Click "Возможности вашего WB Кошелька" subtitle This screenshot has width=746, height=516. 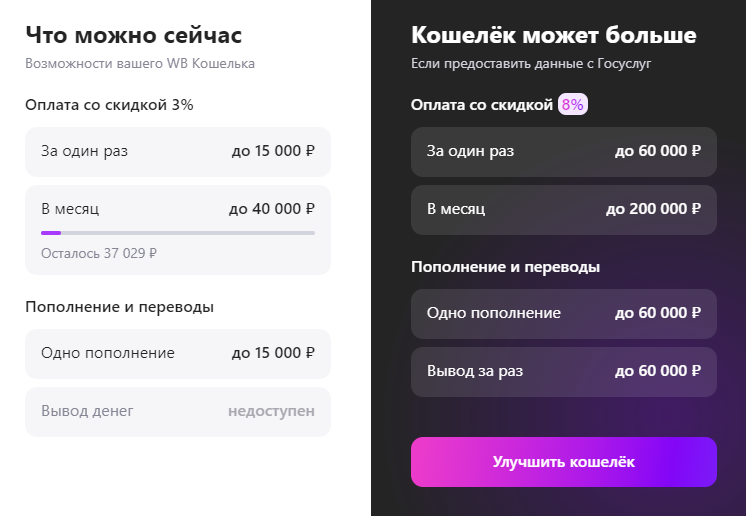click(140, 64)
